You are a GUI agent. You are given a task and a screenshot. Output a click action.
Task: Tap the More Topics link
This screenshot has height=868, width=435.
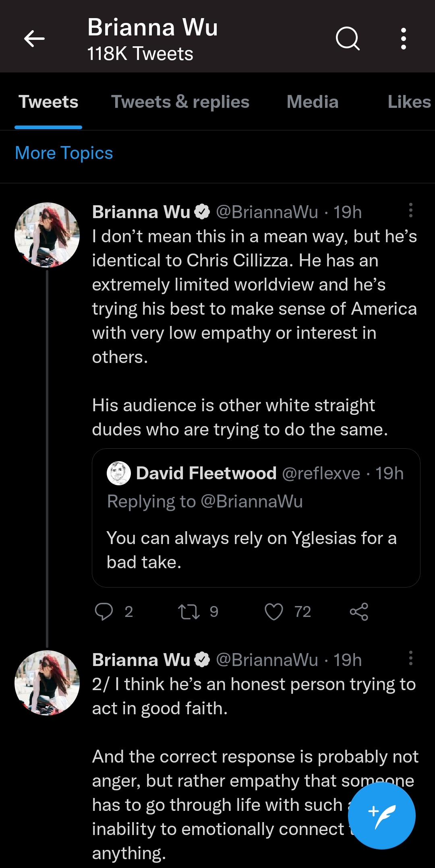point(64,153)
